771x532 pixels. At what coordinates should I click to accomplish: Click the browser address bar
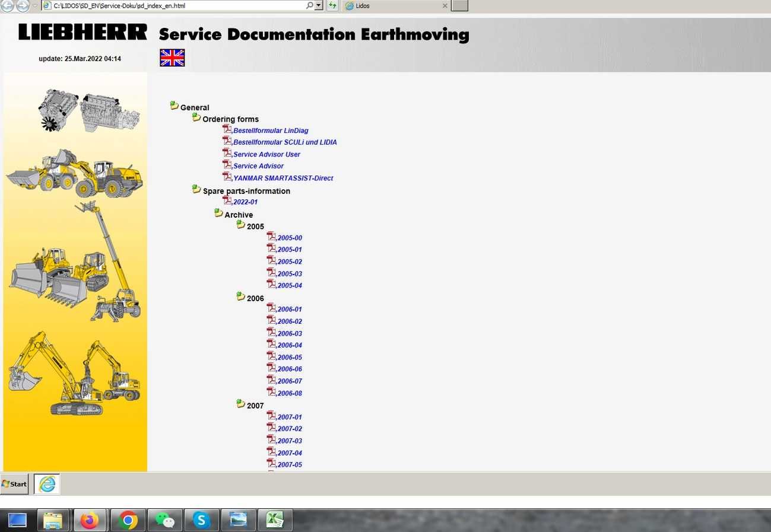tap(178, 5)
